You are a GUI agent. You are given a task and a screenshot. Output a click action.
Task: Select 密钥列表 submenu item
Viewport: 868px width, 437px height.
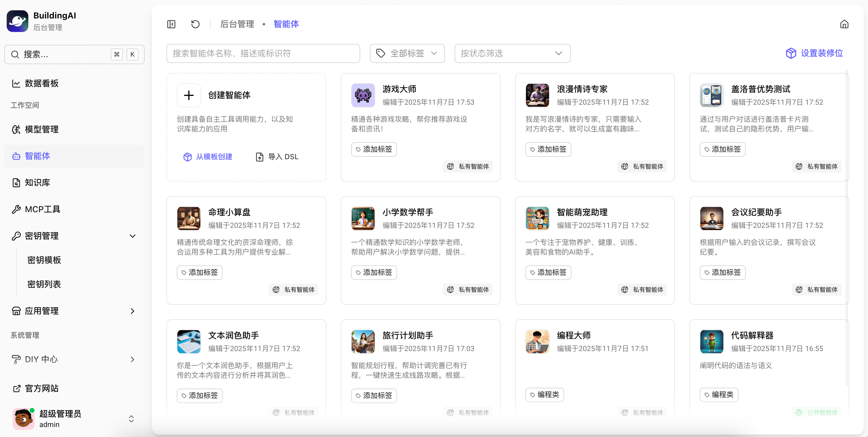[44, 284]
